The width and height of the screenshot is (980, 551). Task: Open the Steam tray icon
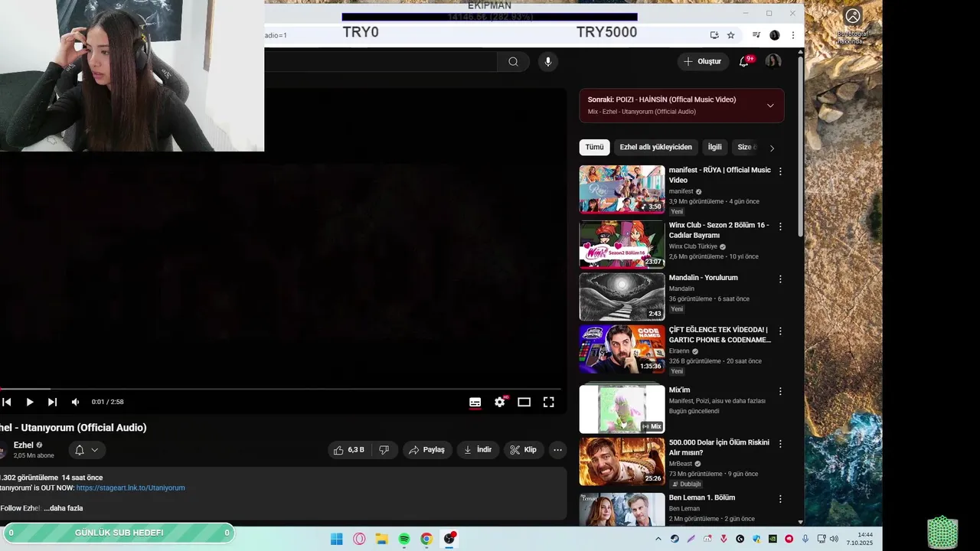click(x=675, y=539)
